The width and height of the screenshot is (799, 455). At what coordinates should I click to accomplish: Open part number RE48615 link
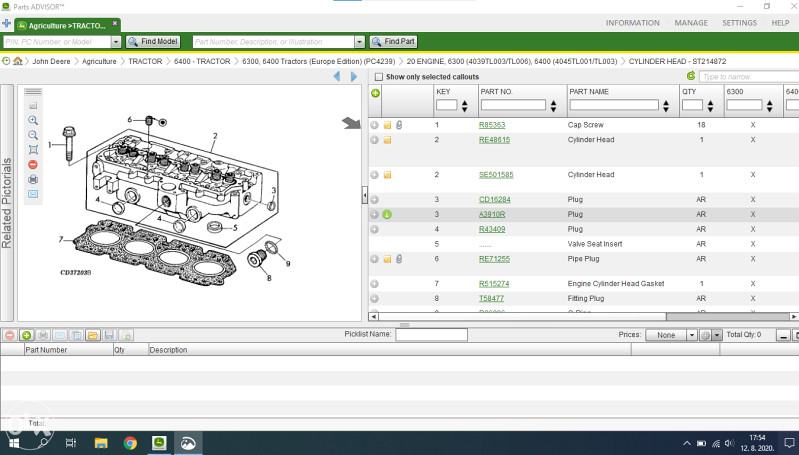(x=494, y=140)
